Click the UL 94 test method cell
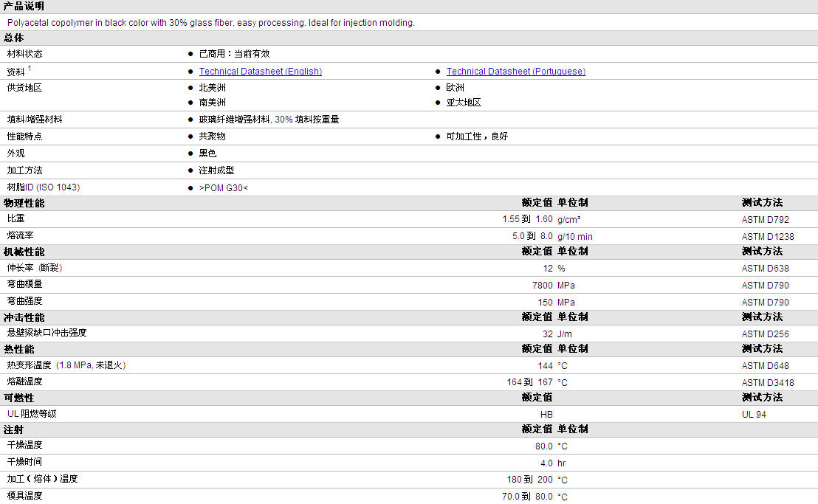818x504 pixels. [754, 415]
